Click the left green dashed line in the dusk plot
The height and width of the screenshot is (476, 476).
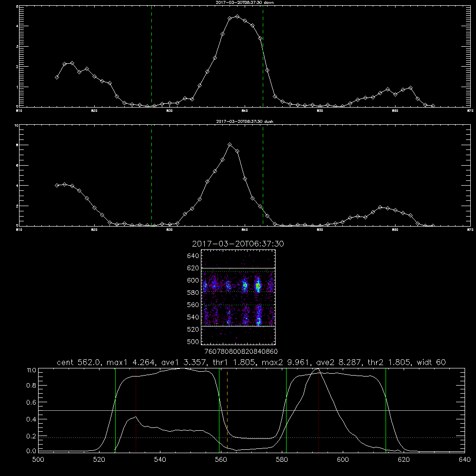[152, 176]
